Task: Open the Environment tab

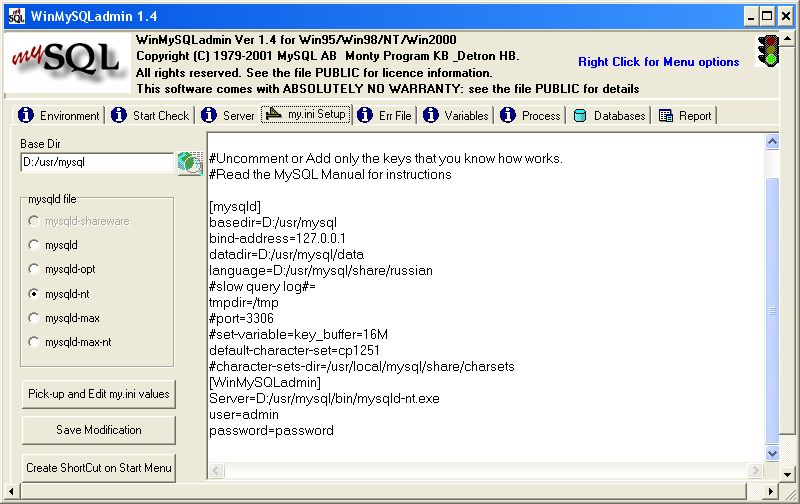Action: pyautogui.click(x=59, y=115)
